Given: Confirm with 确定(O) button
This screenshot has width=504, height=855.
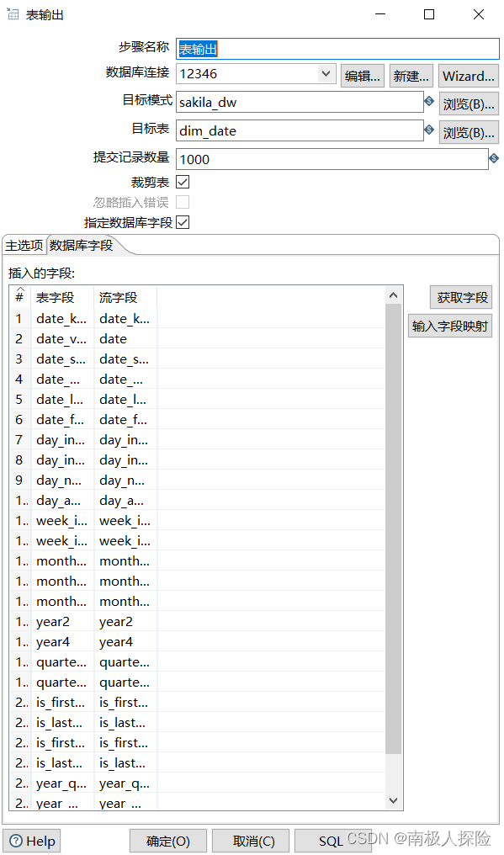Looking at the screenshot, I should point(168,842).
